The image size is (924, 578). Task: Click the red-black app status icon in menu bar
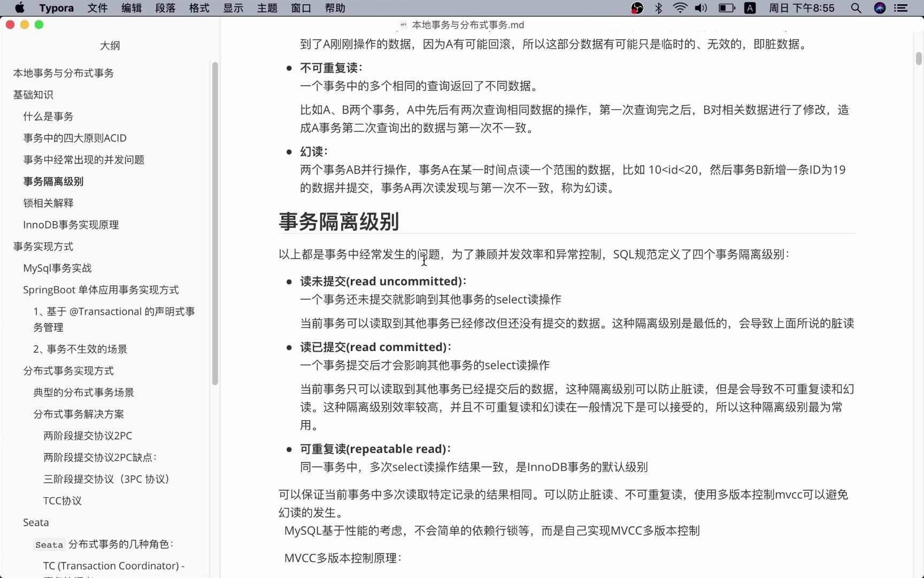(x=637, y=8)
